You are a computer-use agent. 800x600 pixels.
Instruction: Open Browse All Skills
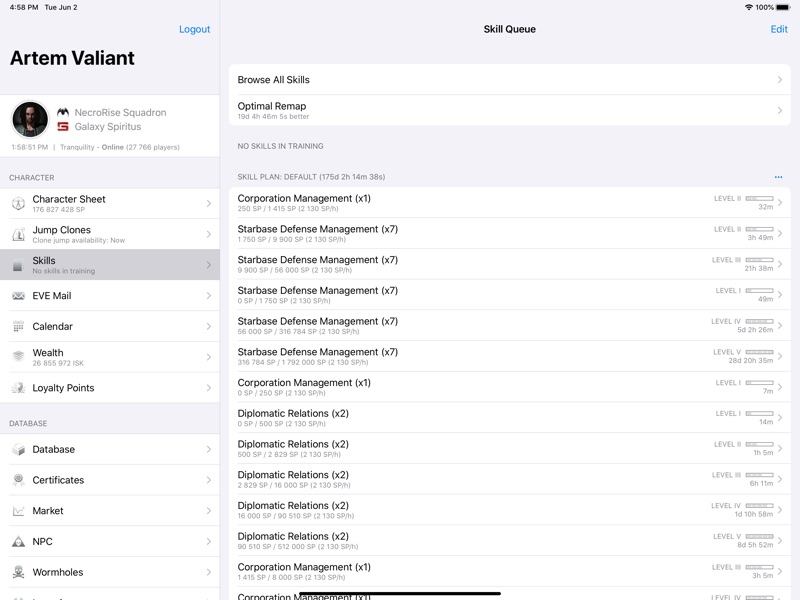click(509, 80)
